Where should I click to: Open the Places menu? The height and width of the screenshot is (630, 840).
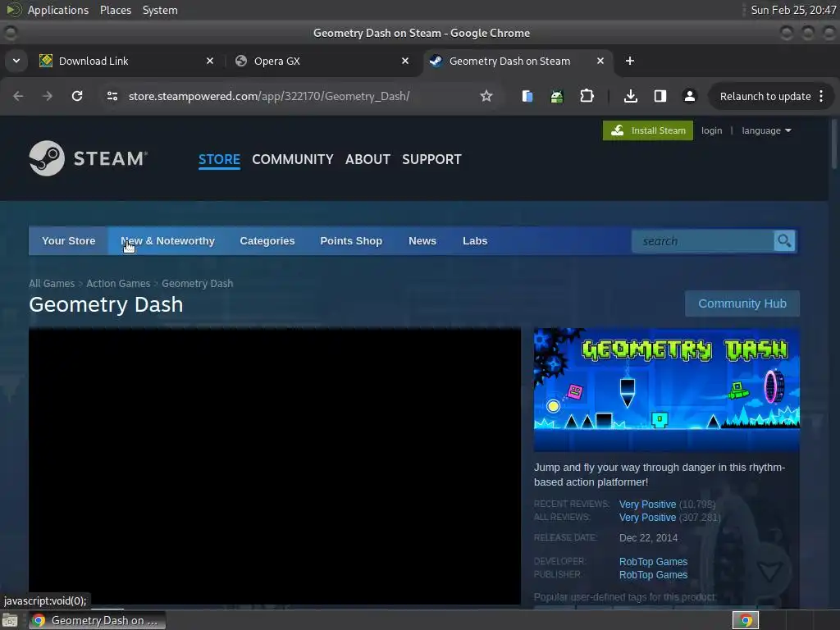116,10
